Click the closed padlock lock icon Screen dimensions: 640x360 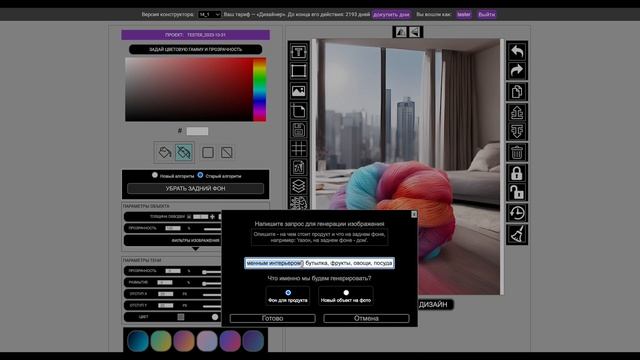pyautogui.click(x=517, y=173)
